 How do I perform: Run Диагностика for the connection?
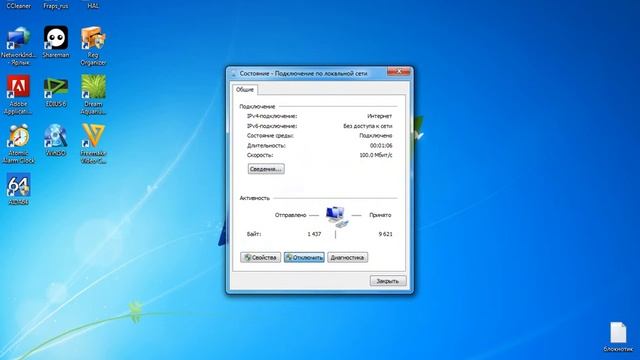(x=347, y=258)
